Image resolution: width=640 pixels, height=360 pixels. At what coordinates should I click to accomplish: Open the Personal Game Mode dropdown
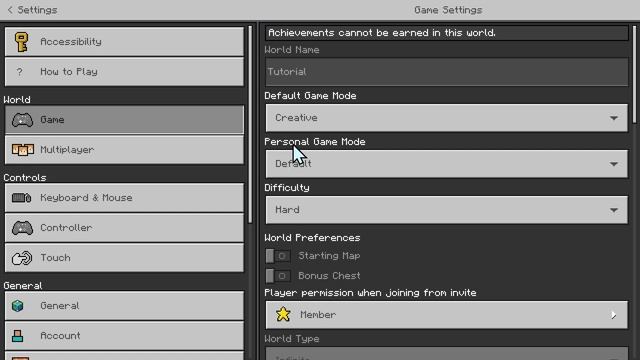point(447,164)
